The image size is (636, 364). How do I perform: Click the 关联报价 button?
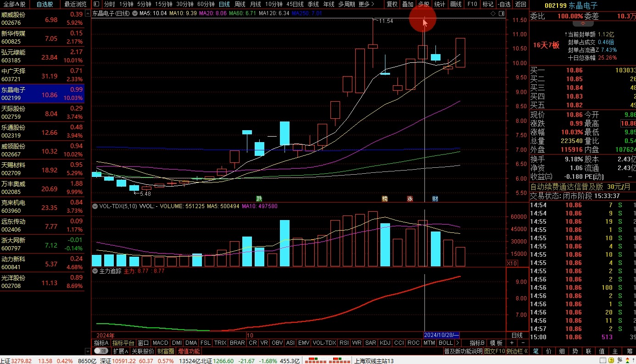(143, 351)
